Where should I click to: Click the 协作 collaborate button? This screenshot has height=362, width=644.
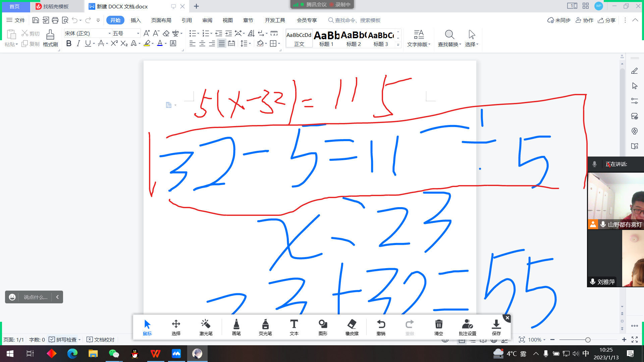(x=584, y=20)
